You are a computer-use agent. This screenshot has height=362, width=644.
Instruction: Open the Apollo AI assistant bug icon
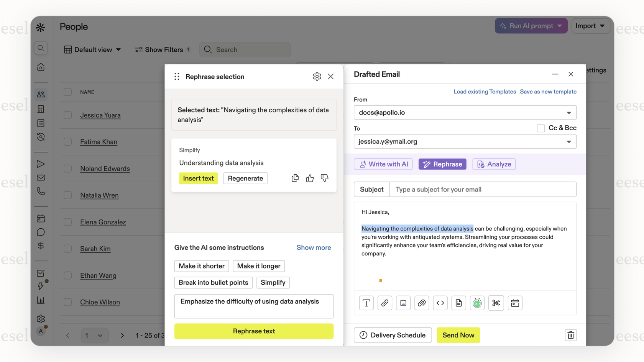(477, 303)
